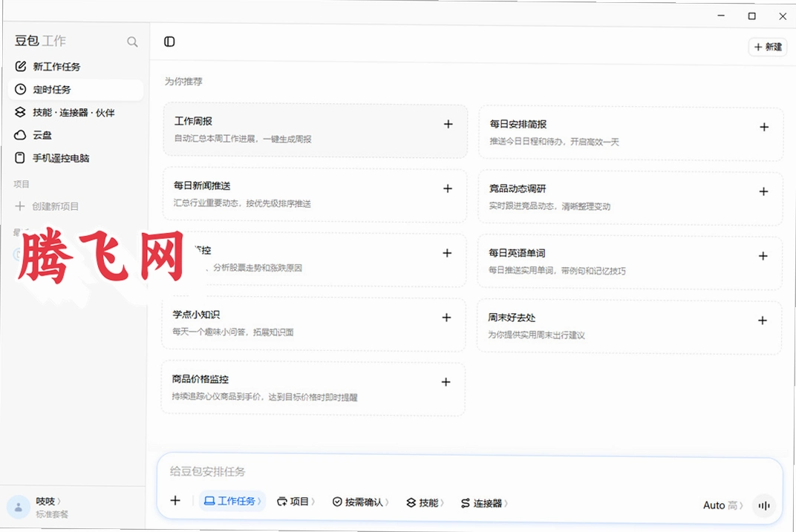Viewport: 796px width, 532px height.
Task: Expand the 技能 selector in input bar
Action: (425, 502)
